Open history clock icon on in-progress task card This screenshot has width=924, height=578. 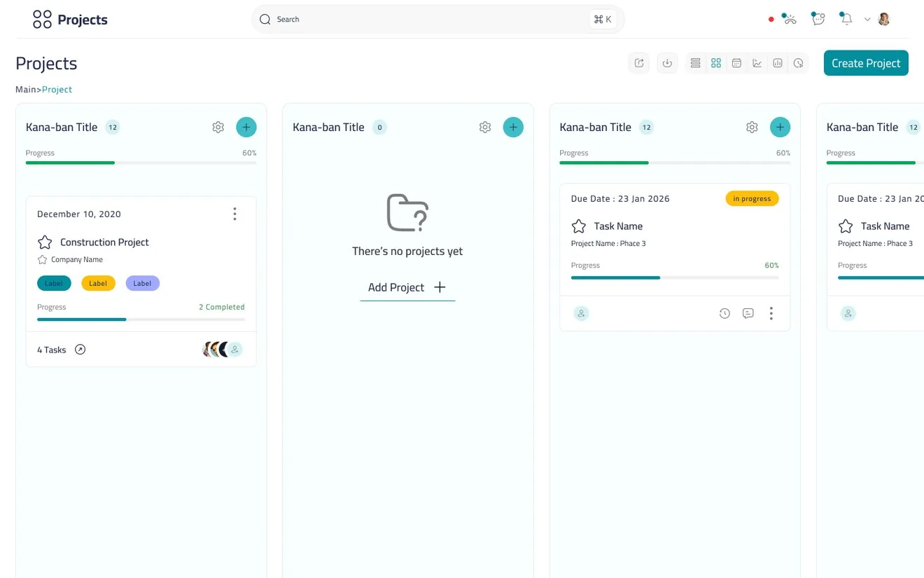pos(724,313)
